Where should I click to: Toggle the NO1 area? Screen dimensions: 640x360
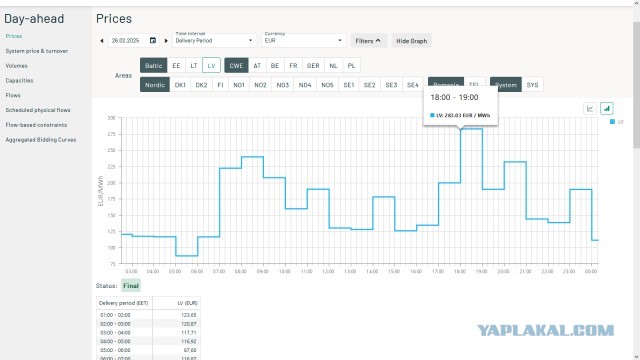(x=239, y=84)
